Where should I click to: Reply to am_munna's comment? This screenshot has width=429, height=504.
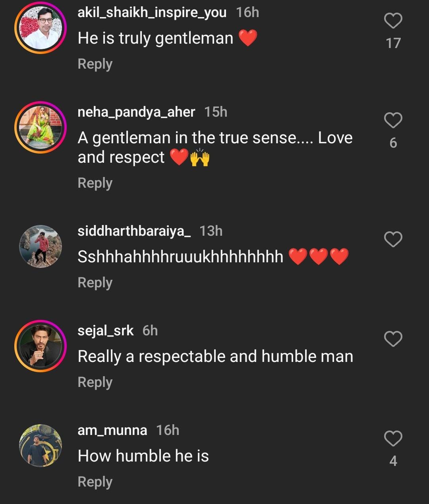pos(95,482)
